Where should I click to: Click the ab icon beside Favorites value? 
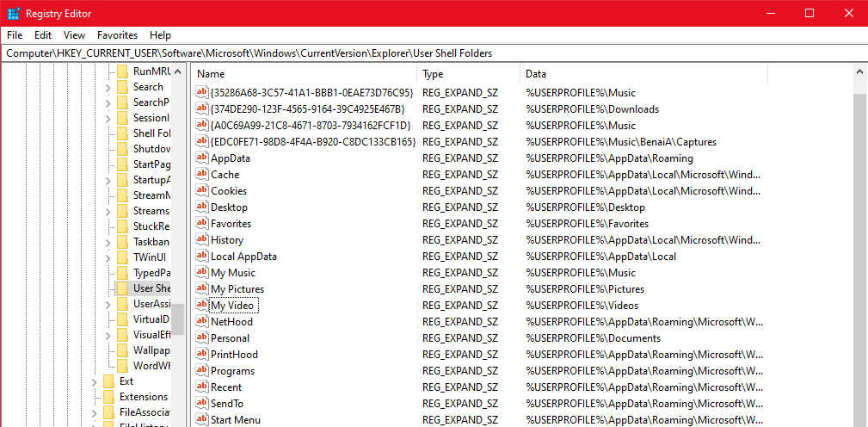coord(202,223)
